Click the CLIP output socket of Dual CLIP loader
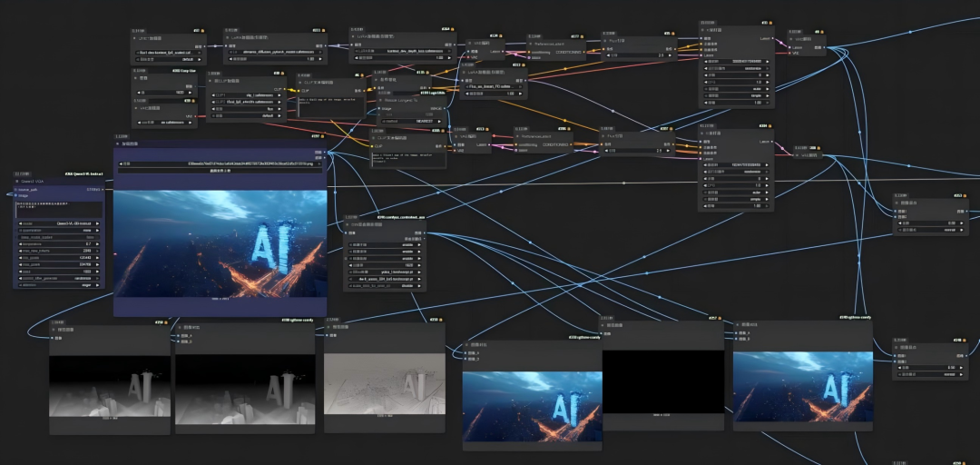This screenshot has width=980, height=465. 286,90
